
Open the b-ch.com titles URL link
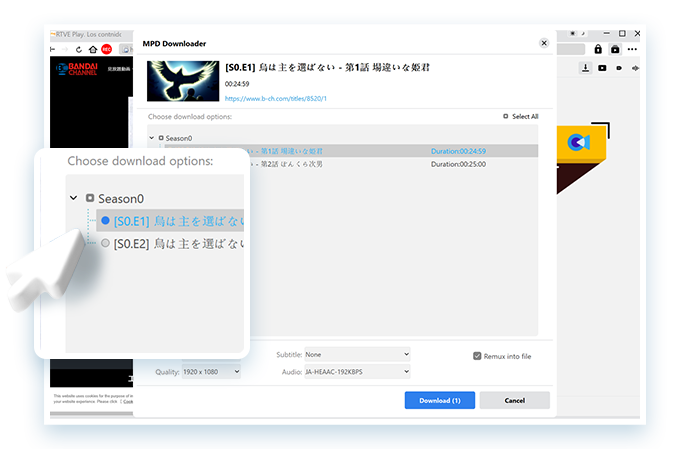tap(276, 99)
